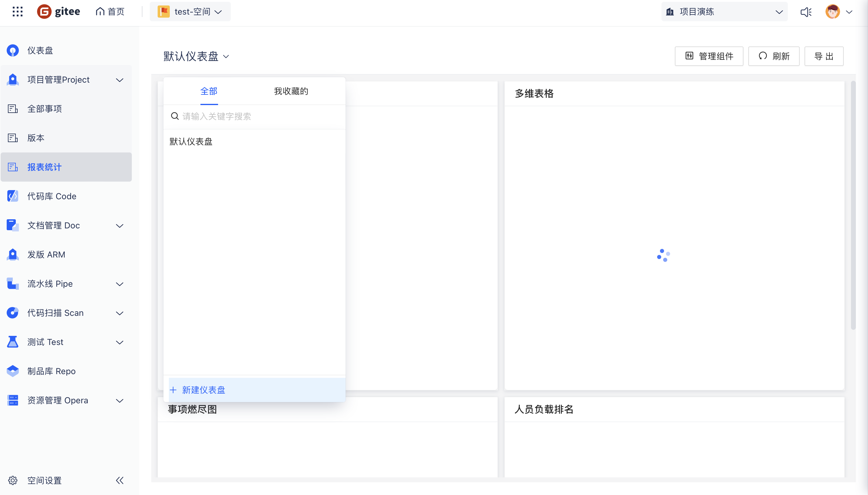Collapse the 项目管理Project section chevron
This screenshot has width=868, height=495.
tap(119, 80)
